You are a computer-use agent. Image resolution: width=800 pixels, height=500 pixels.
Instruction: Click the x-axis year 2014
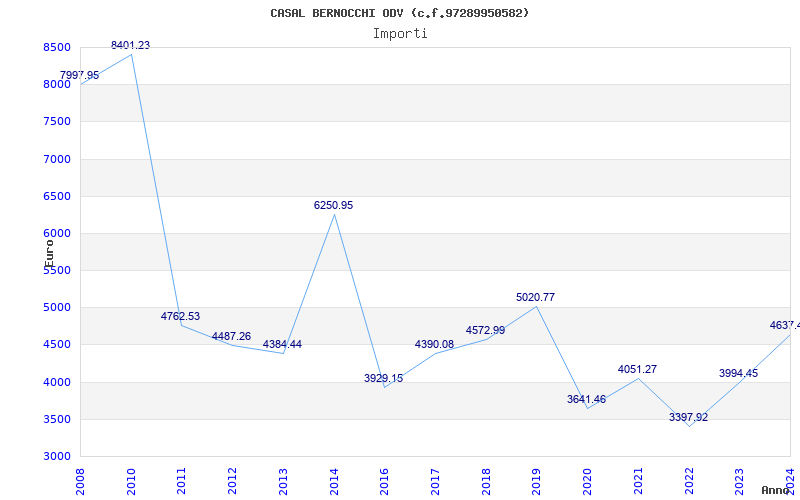point(334,481)
